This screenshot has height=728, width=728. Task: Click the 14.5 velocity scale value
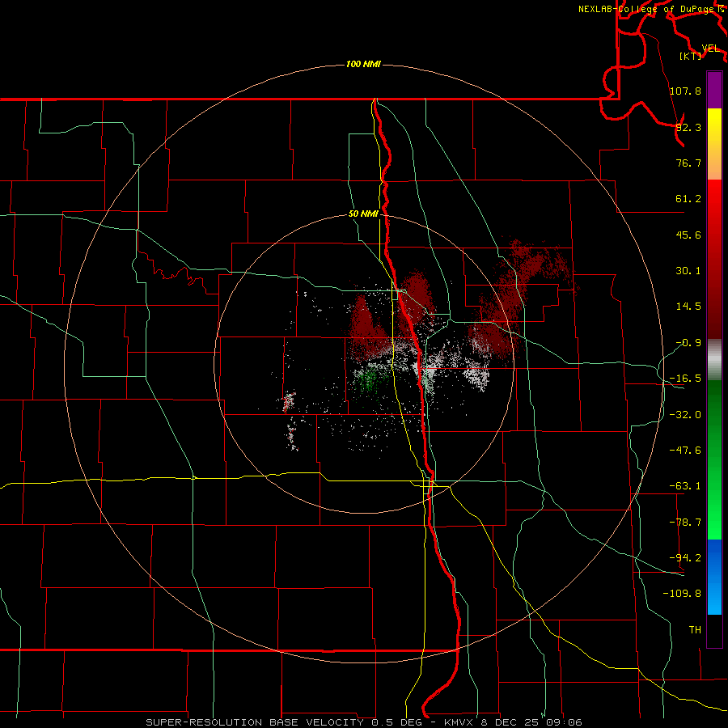coord(688,306)
